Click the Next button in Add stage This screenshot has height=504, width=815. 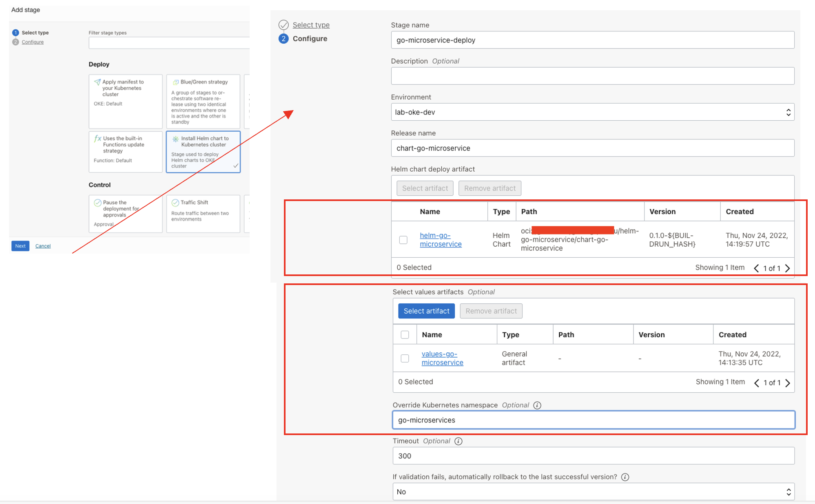(x=20, y=246)
